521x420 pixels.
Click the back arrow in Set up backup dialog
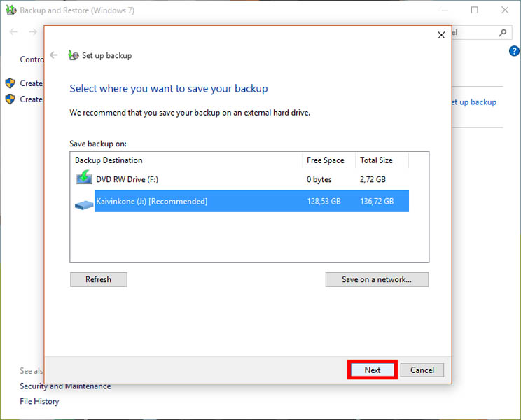54,55
